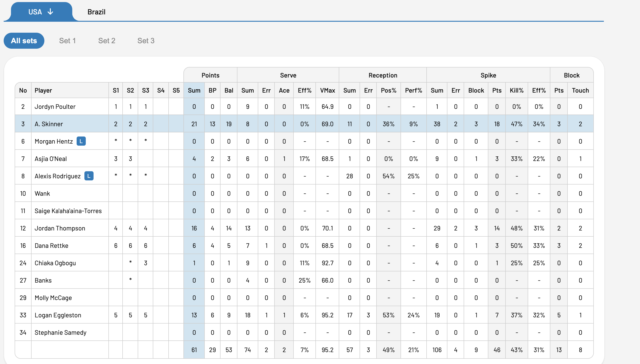Sort by the BP column header
The height and width of the screenshot is (364, 640).
click(x=212, y=91)
